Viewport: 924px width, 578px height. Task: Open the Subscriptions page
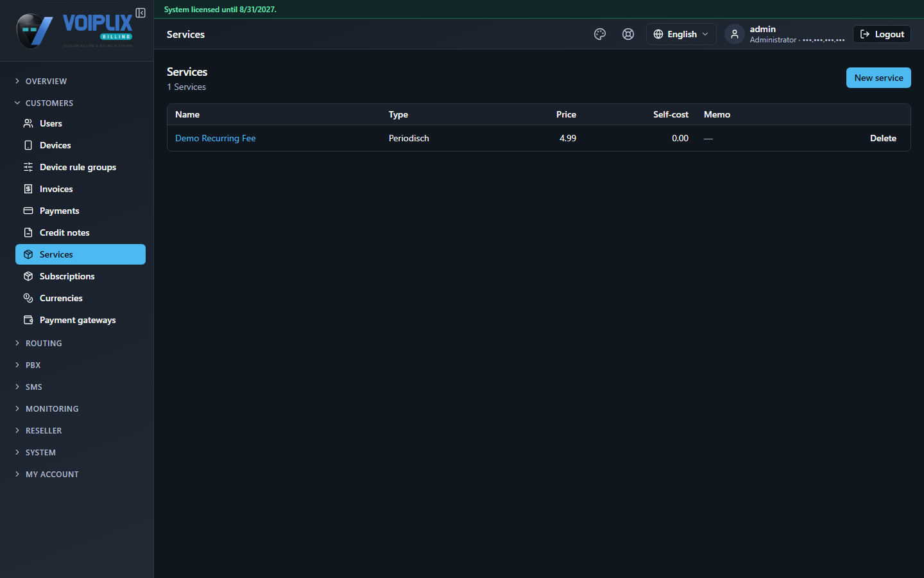pyautogui.click(x=80, y=276)
